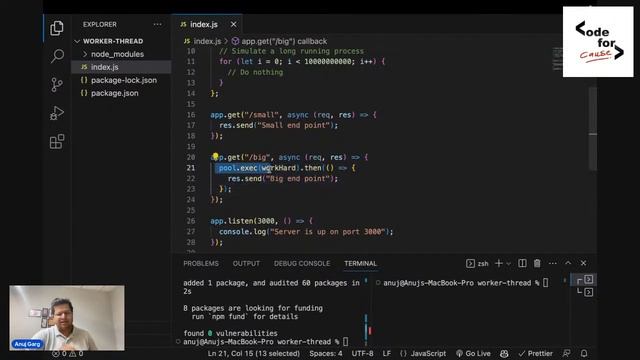Open the Explorer view in activity bar
Image resolution: width=640 pixels, height=360 pixels.
click(x=57, y=28)
